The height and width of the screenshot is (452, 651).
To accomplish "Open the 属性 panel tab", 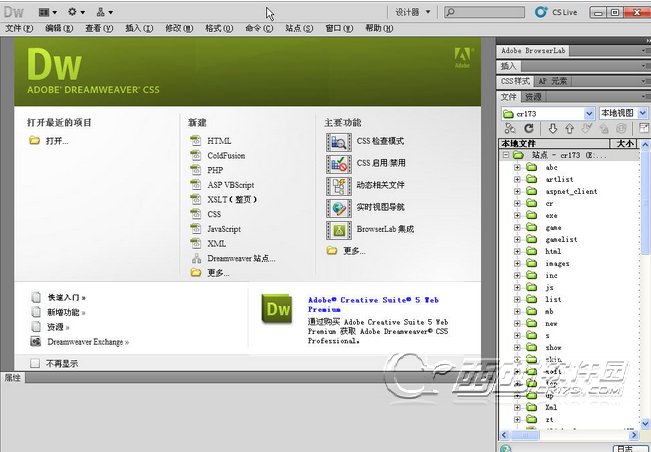I will click(x=12, y=377).
